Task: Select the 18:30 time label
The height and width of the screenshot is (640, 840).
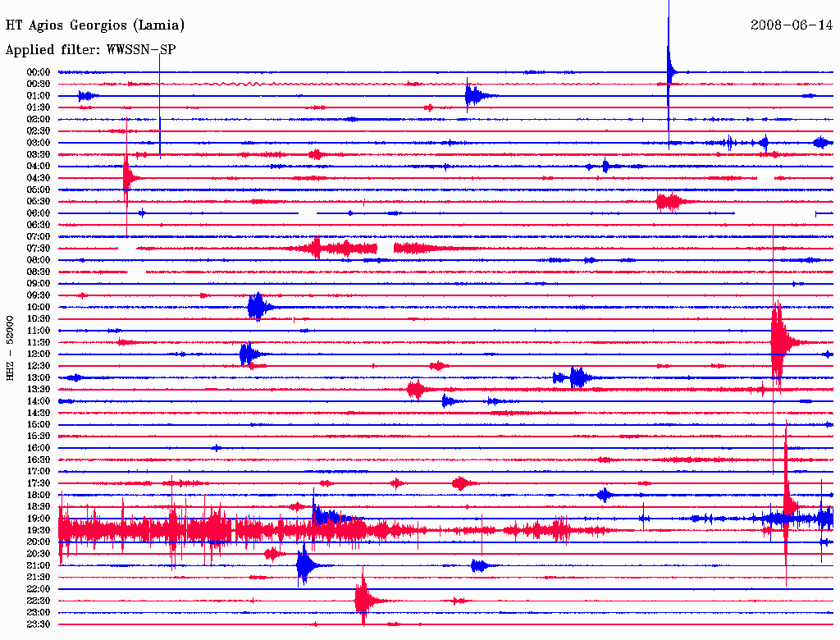Action: [39, 507]
